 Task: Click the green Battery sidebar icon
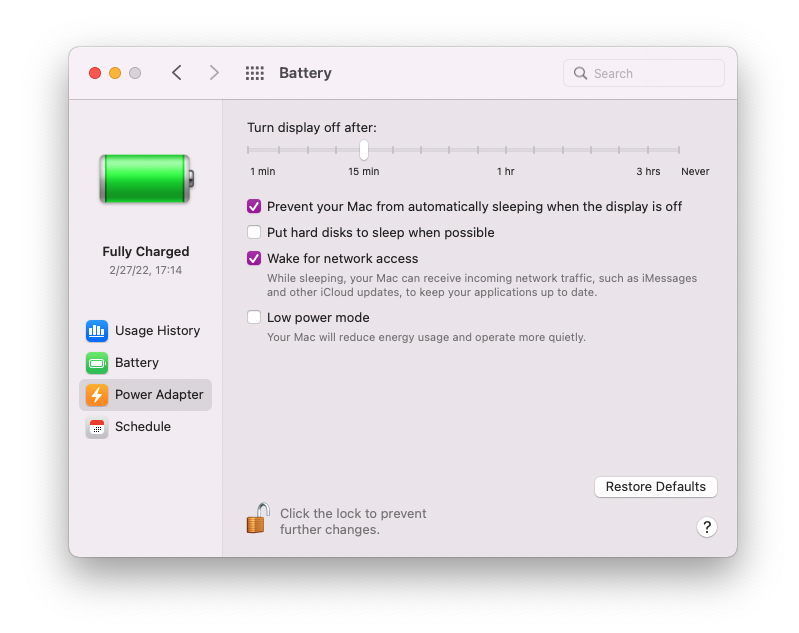(97, 363)
